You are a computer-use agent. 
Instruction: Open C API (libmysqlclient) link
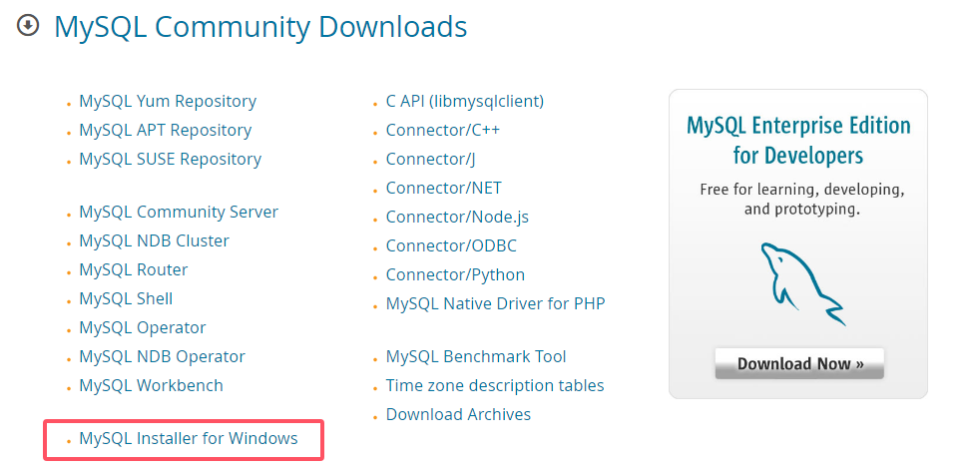pos(465,101)
